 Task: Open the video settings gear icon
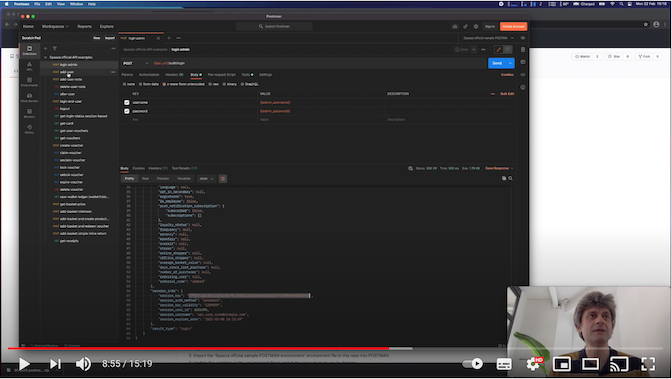pos(533,364)
